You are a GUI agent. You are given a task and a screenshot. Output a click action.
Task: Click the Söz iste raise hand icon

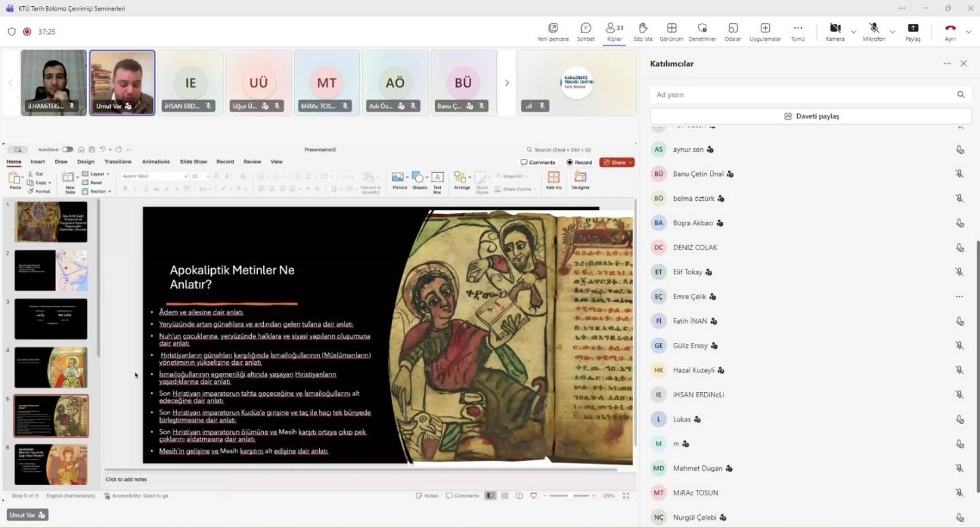pyautogui.click(x=642, y=29)
